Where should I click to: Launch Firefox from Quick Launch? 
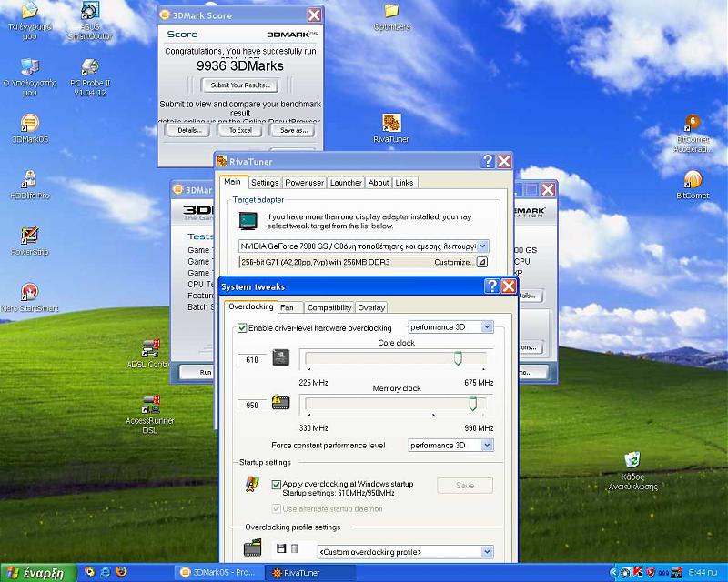(x=121, y=572)
